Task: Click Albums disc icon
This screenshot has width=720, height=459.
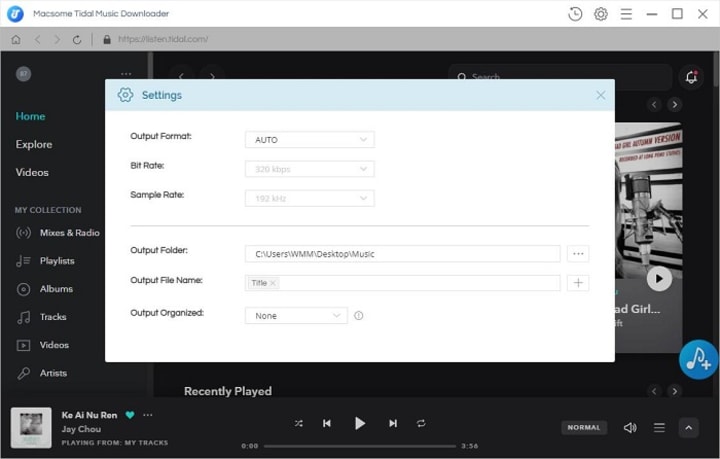Action: (23, 289)
